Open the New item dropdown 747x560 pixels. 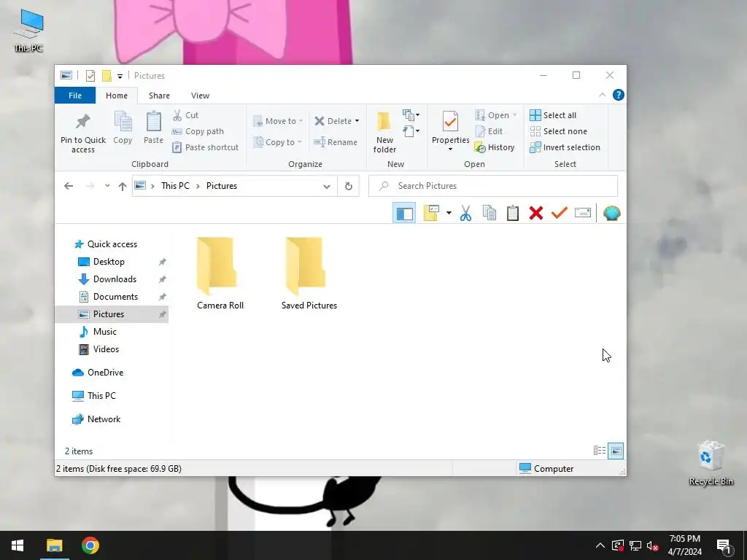[411, 114]
